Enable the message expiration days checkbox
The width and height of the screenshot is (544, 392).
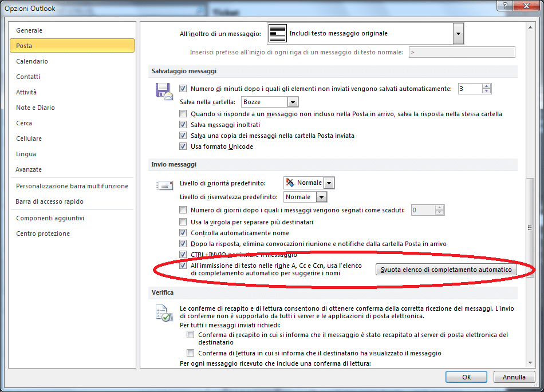[x=183, y=209]
